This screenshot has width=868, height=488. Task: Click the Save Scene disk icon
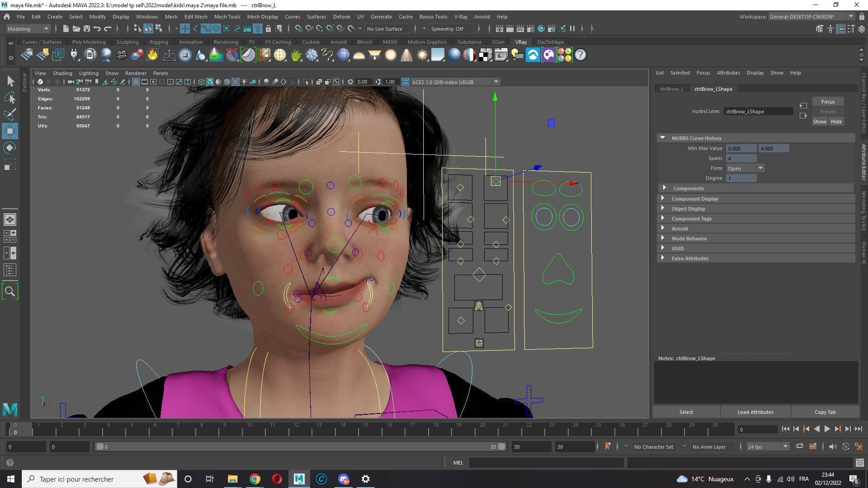pos(87,29)
